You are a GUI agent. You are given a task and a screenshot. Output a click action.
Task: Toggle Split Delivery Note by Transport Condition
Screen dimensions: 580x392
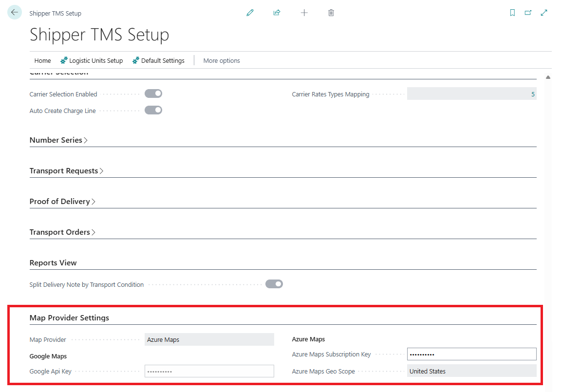coord(274,284)
